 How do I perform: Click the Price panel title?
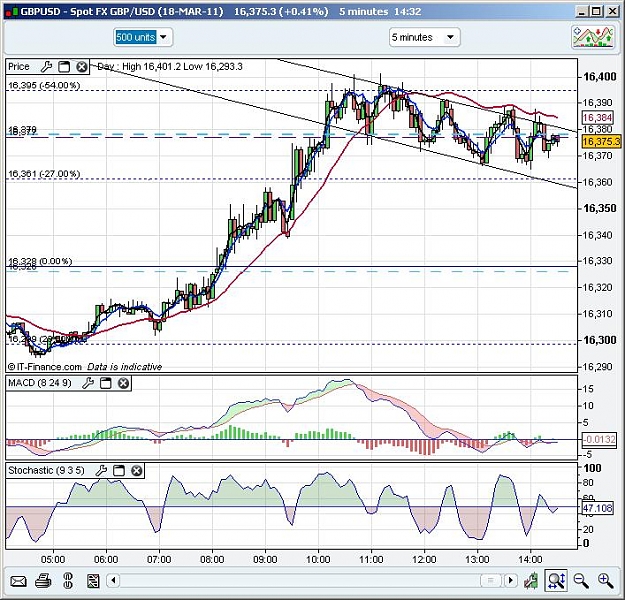pyautogui.click(x=19, y=67)
